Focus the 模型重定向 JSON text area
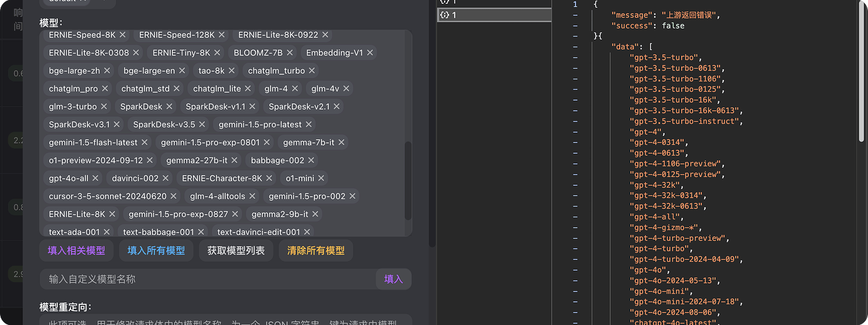This screenshot has width=868, height=325. pyautogui.click(x=226, y=320)
